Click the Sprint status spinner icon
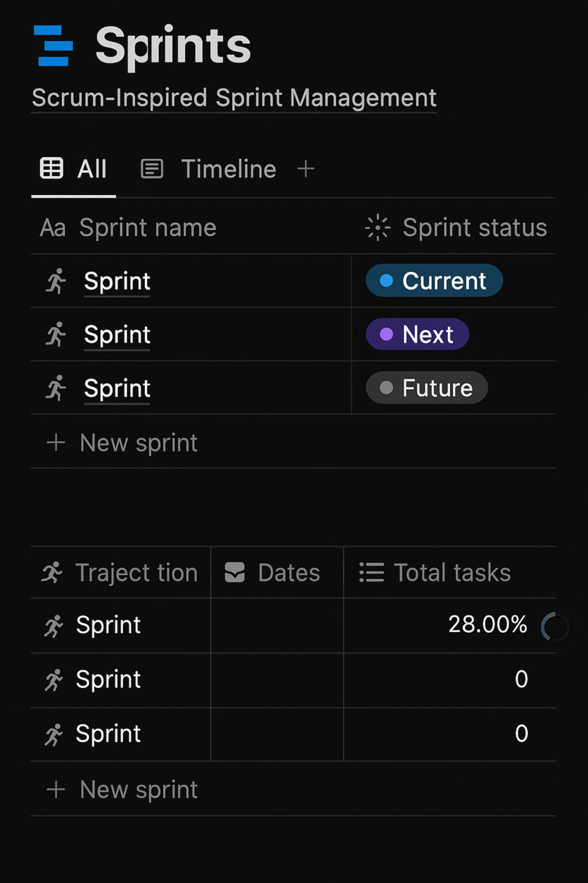588x883 pixels. (x=378, y=228)
